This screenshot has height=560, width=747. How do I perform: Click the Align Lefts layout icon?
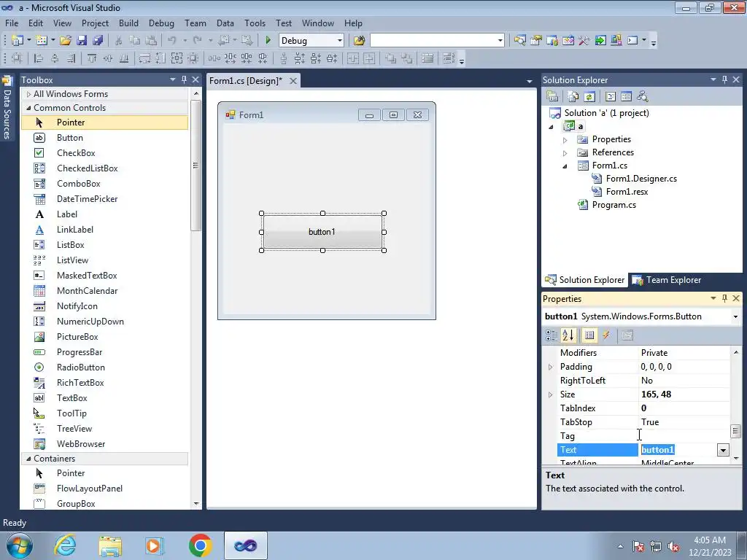(39, 58)
